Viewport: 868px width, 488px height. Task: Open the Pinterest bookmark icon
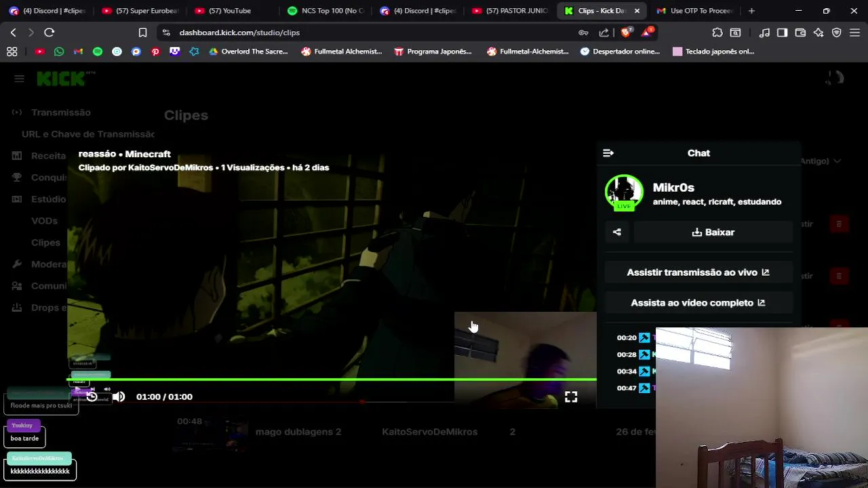155,52
